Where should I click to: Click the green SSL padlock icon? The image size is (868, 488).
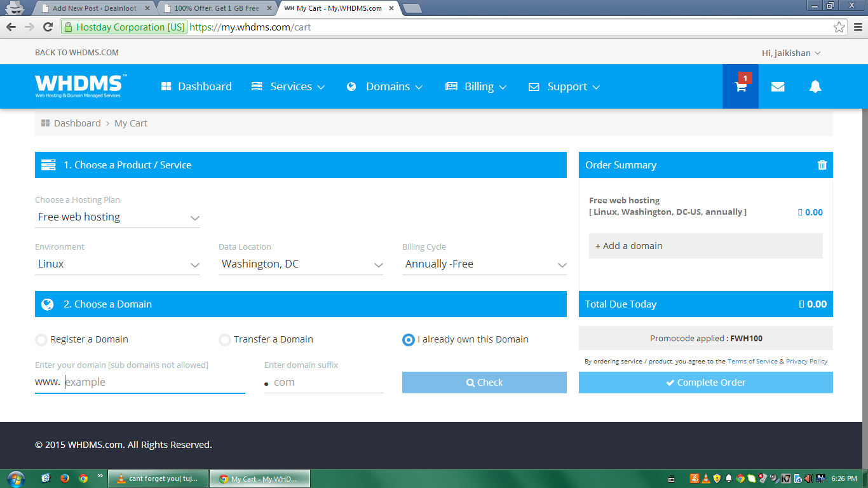tap(68, 27)
